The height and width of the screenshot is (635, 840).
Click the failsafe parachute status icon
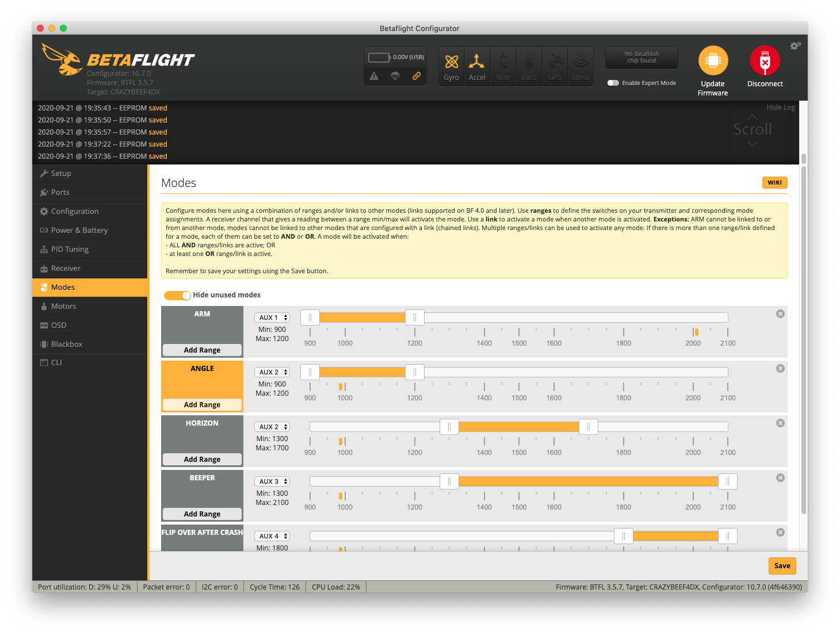[x=395, y=76]
